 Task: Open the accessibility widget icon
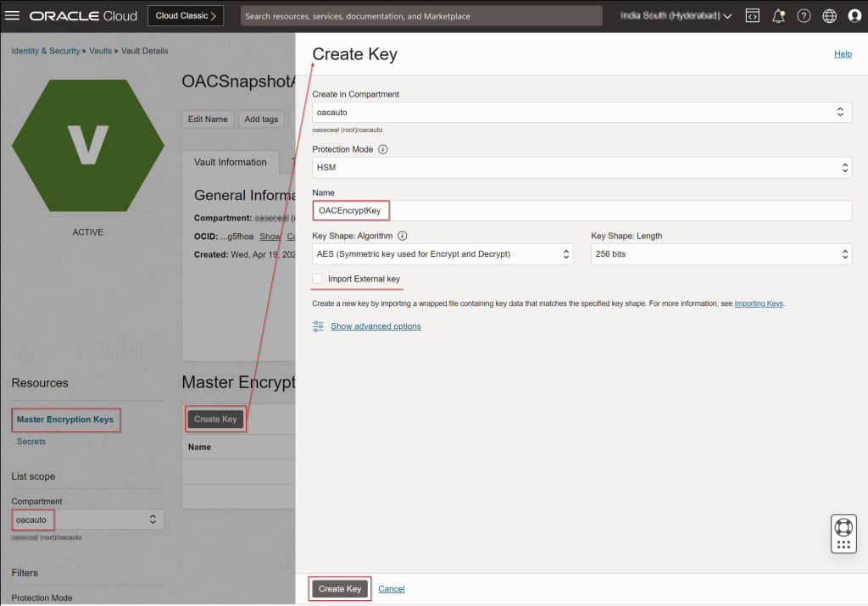(x=843, y=533)
